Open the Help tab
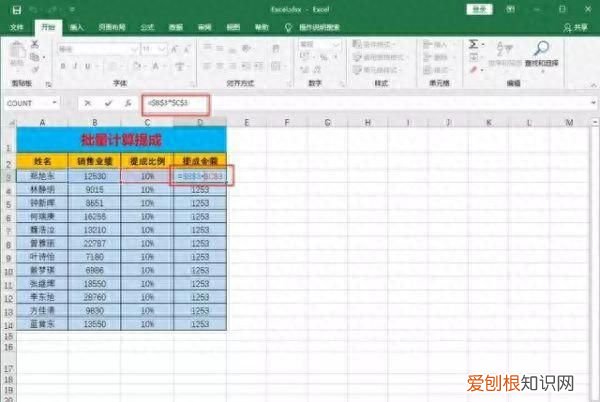 click(x=262, y=28)
